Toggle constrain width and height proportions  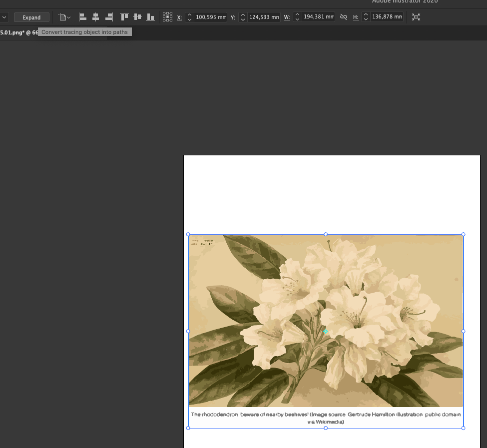point(344,17)
